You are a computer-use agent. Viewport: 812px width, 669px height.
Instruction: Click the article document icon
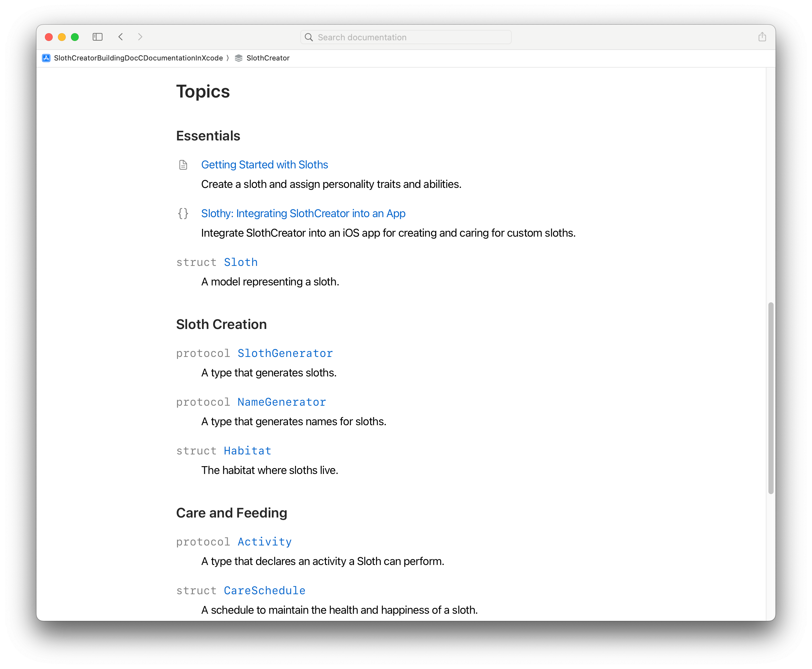(x=183, y=165)
